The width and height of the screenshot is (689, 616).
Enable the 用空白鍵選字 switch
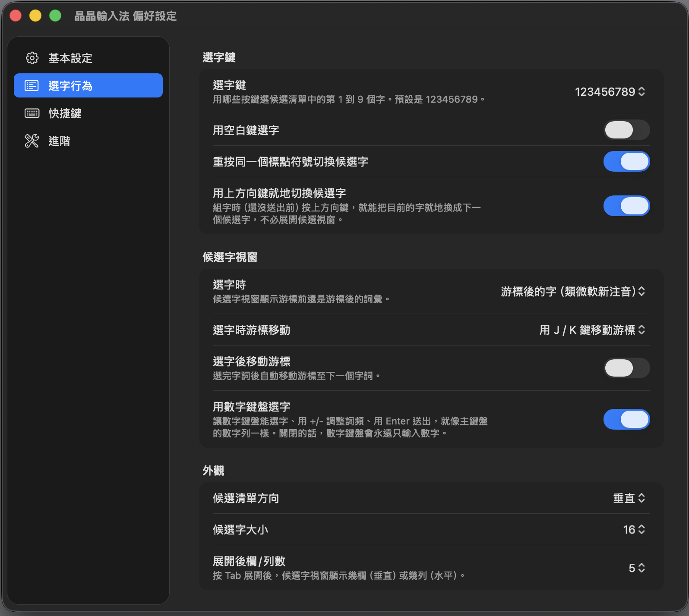(x=626, y=130)
